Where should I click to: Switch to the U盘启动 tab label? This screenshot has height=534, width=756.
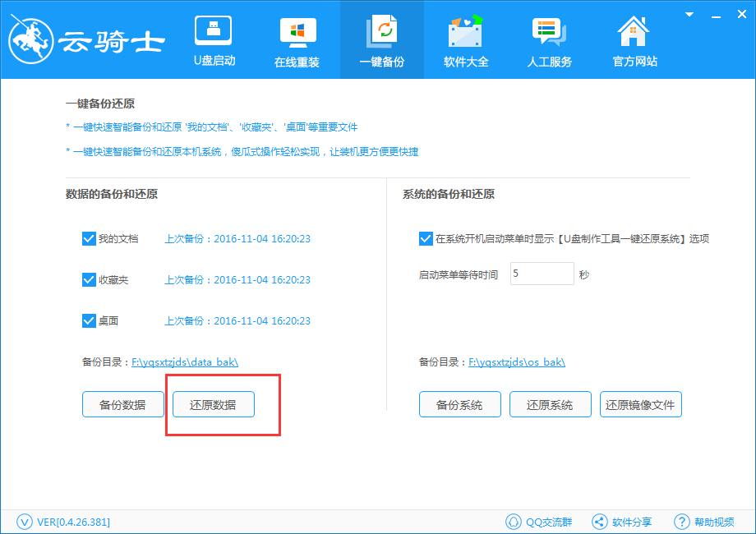coord(214,61)
